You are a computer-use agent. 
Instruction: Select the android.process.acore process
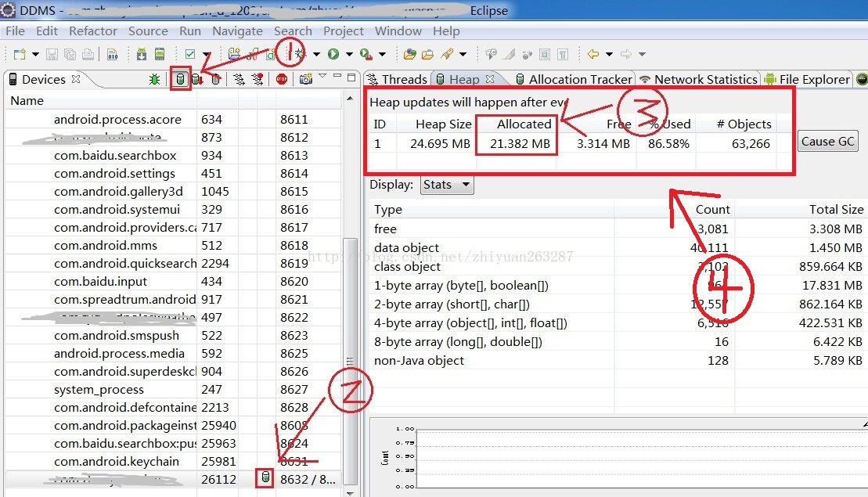[x=173, y=120]
